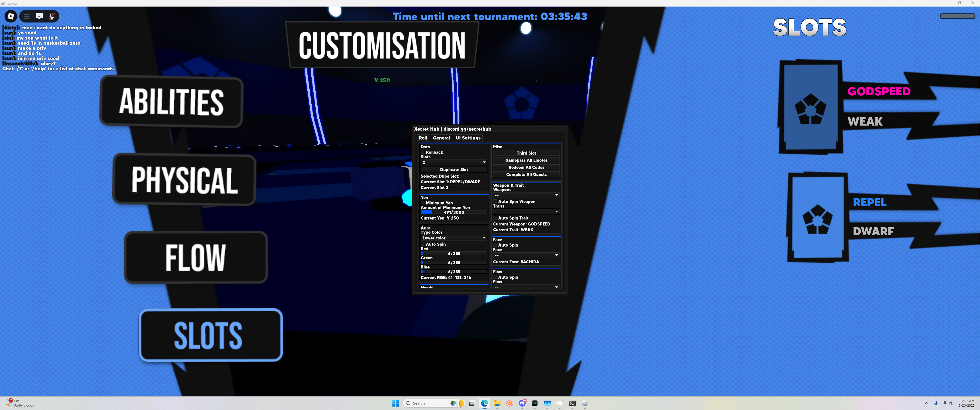Expand the Weapons dropdown
Viewport: 980px width, 410px height.
point(526,195)
